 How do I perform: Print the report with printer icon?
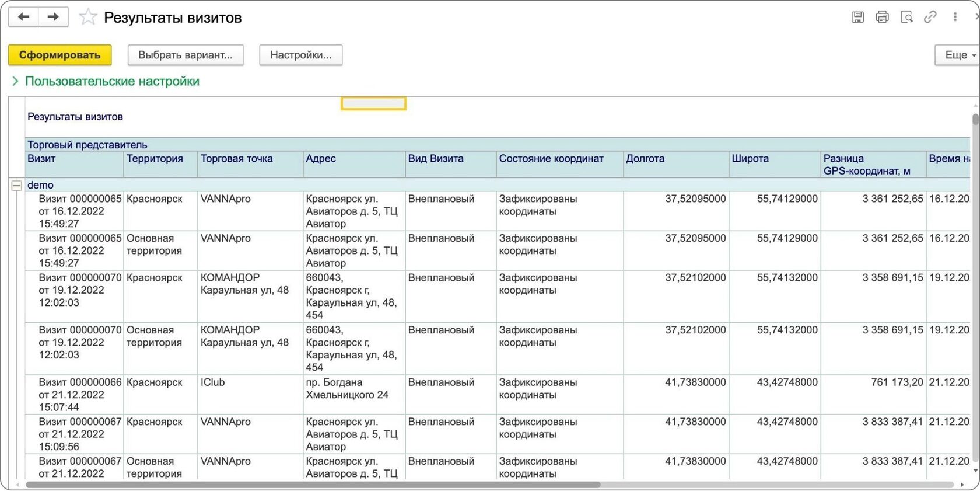click(x=882, y=17)
